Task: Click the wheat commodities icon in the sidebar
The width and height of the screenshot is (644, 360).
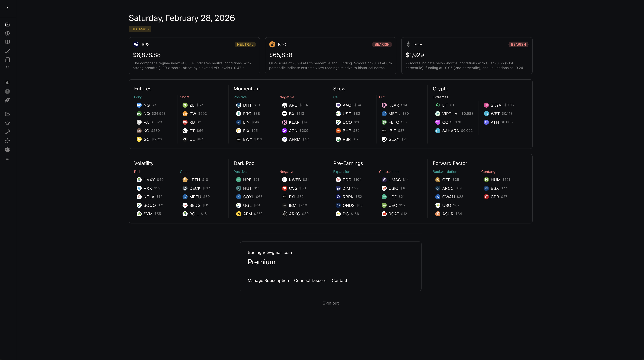Action: coord(8,100)
